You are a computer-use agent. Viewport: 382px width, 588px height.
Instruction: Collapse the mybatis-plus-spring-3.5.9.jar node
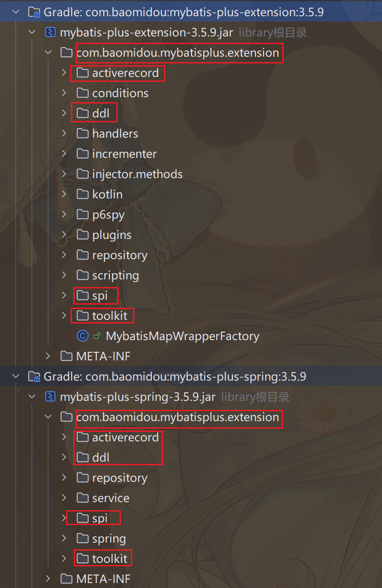(32, 397)
